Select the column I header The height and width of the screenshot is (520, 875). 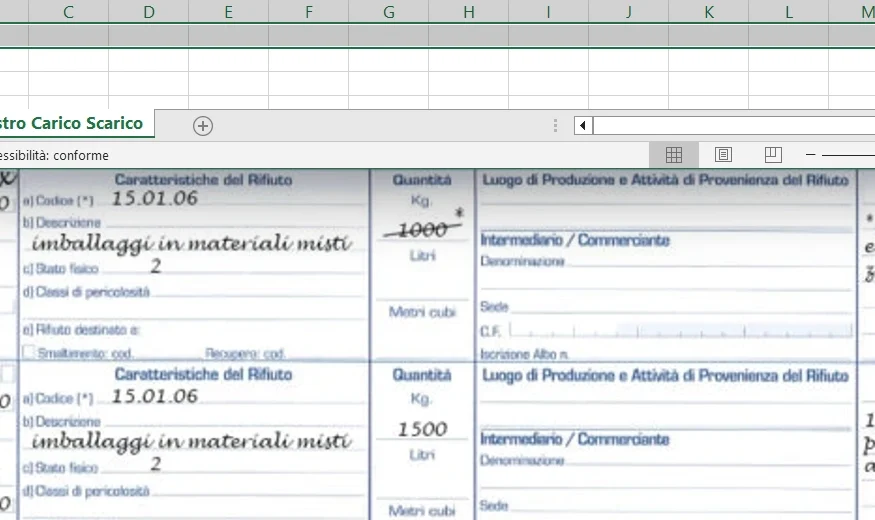[x=549, y=12]
